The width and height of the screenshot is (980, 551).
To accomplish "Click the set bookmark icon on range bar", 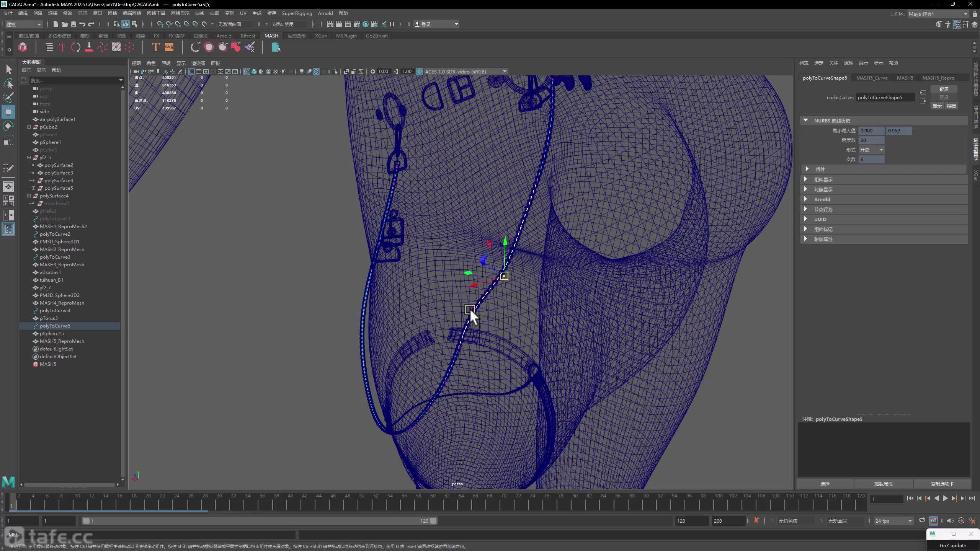I will pos(756,520).
